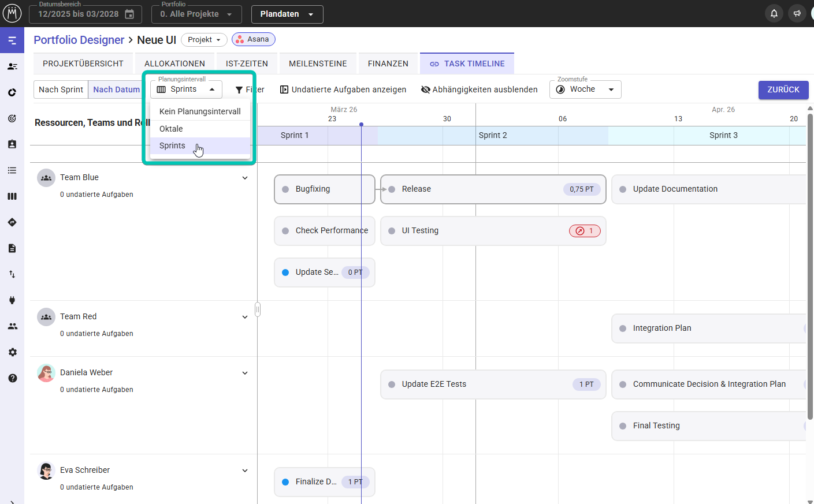The height and width of the screenshot is (504, 814).
Task: Expand the Daniela Weber row chevron
Action: click(245, 372)
